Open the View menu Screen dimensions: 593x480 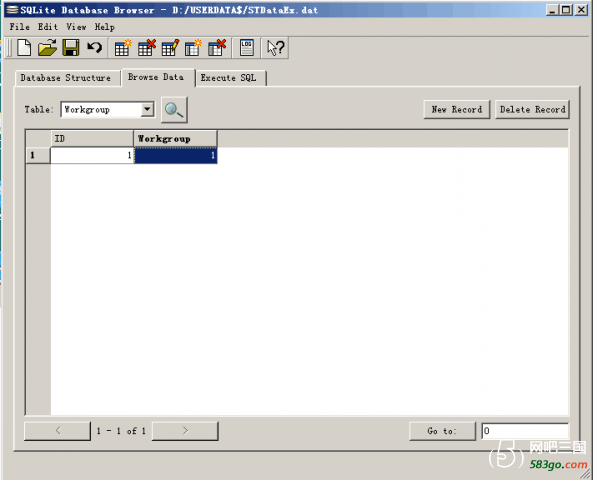(x=76, y=27)
